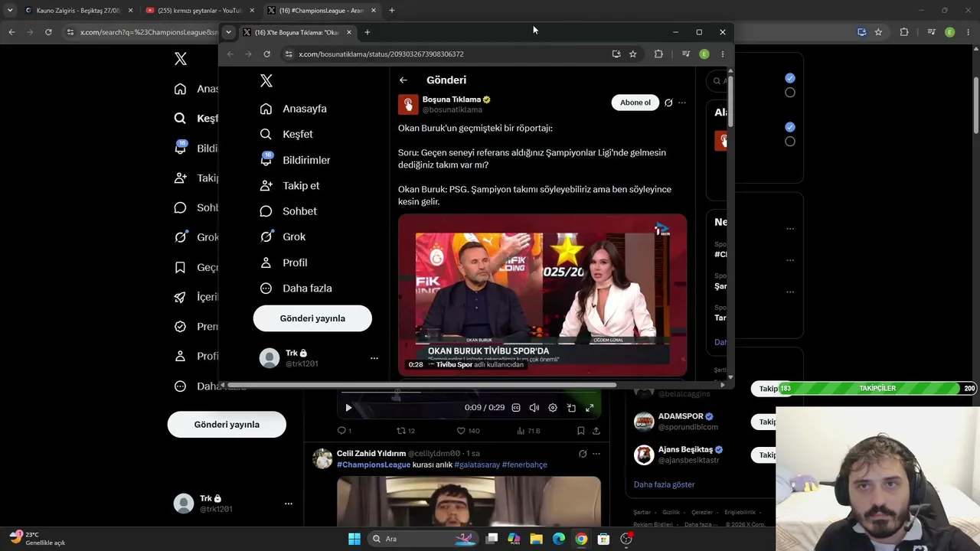Open more options on Celil Zahid Yıldırım's post

click(596, 454)
